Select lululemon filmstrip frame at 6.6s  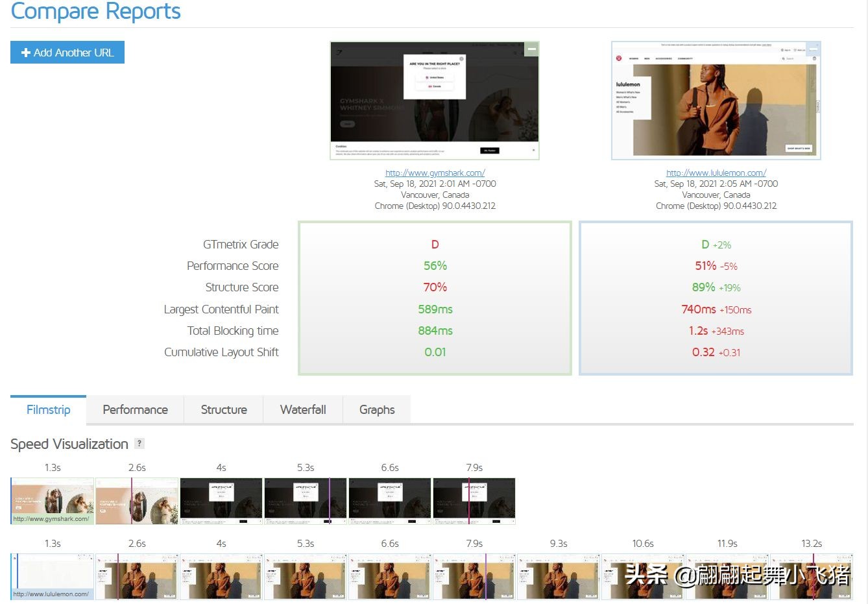pos(390,576)
